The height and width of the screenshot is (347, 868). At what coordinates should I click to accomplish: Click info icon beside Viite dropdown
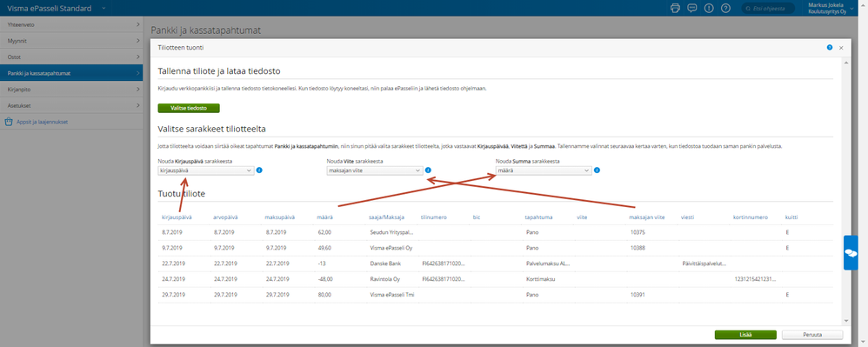[x=429, y=170]
